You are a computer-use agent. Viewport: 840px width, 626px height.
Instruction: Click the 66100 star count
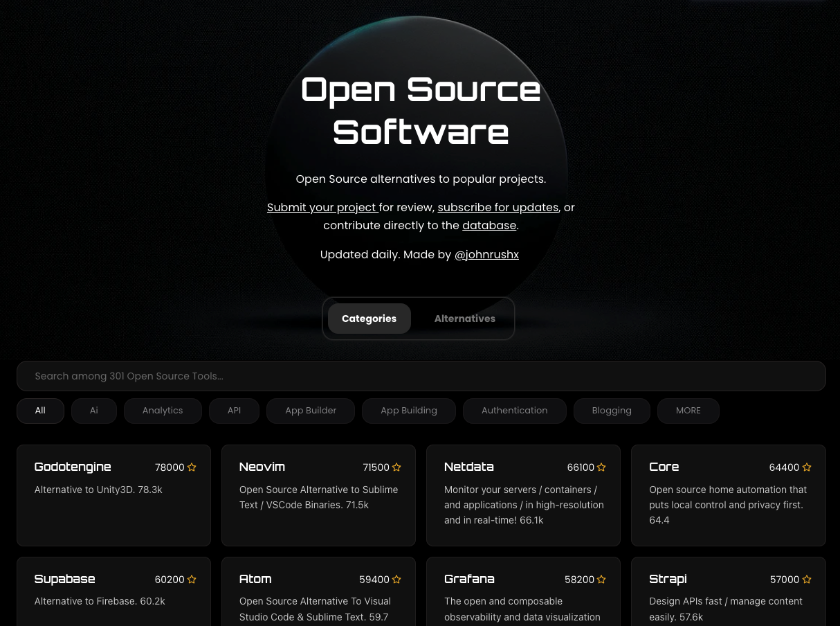tap(581, 467)
